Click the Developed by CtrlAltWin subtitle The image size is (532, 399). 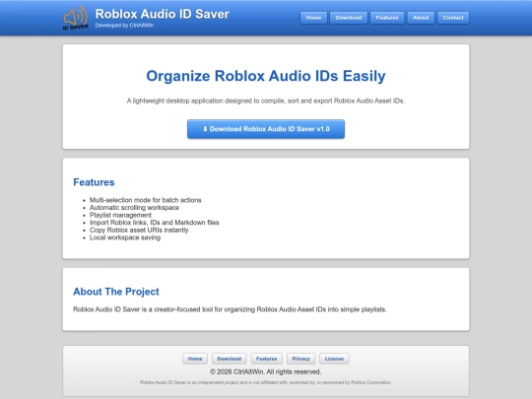click(124, 26)
